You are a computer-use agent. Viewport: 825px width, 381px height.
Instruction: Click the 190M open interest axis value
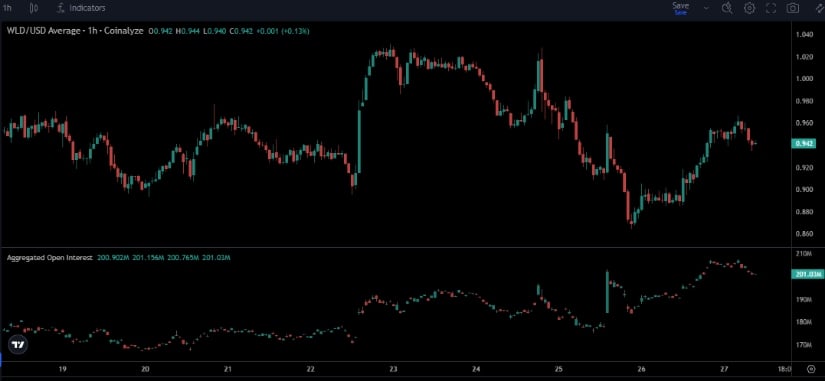coord(804,299)
